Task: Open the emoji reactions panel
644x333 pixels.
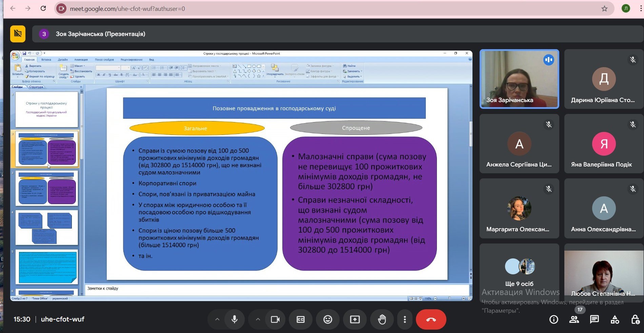Action: [x=327, y=319]
